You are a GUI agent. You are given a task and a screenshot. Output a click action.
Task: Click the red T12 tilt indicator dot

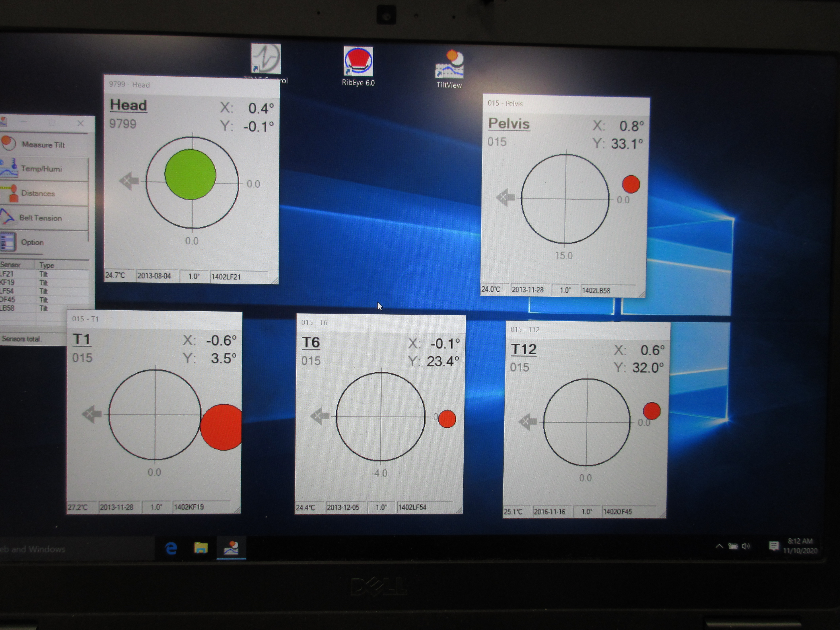click(652, 411)
